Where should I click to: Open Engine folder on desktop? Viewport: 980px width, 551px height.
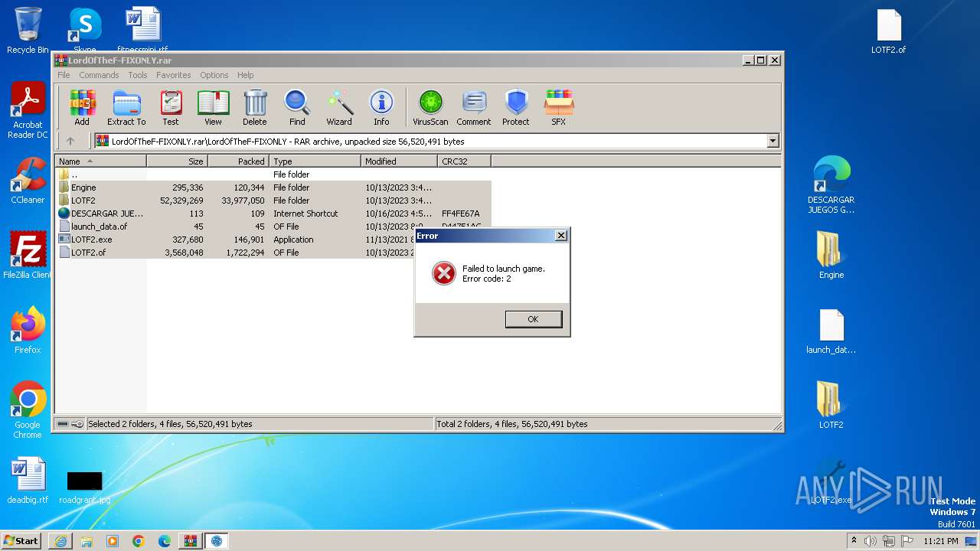coord(831,255)
